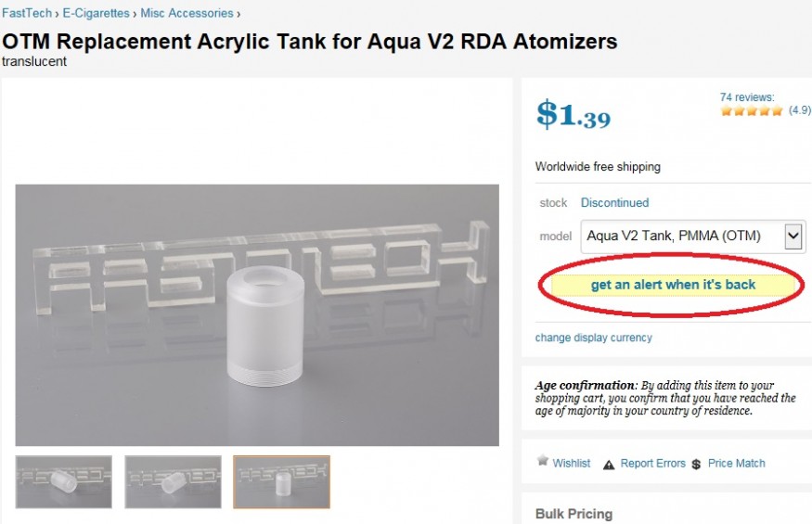The image size is (812, 524).
Task: Open the Report Errors text link
Action: coord(653,463)
